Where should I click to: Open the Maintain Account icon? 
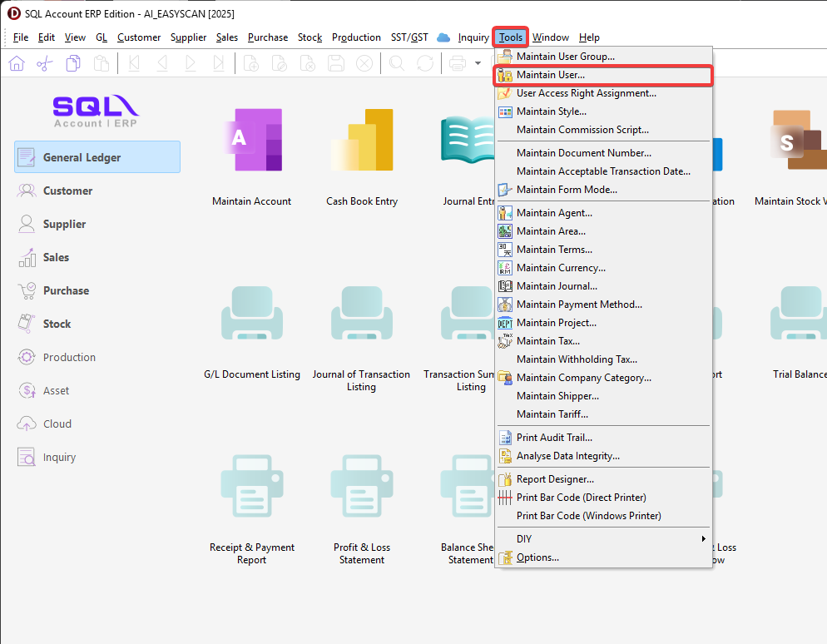pos(251,141)
